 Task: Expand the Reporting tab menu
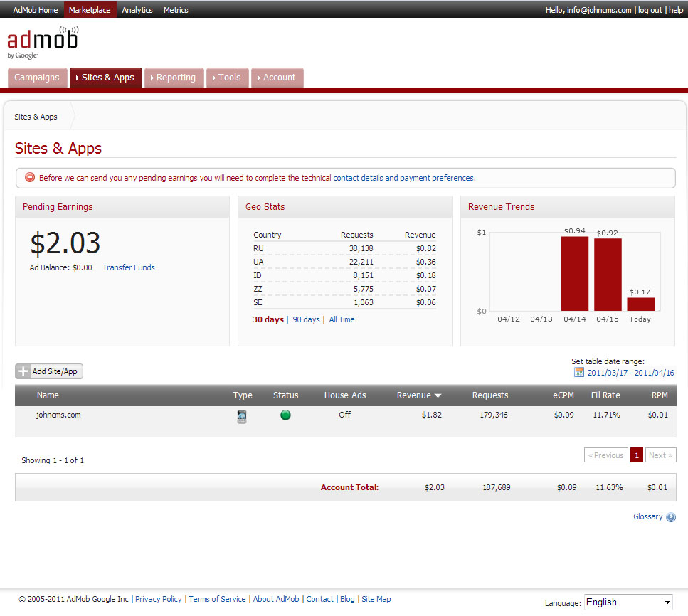(174, 78)
